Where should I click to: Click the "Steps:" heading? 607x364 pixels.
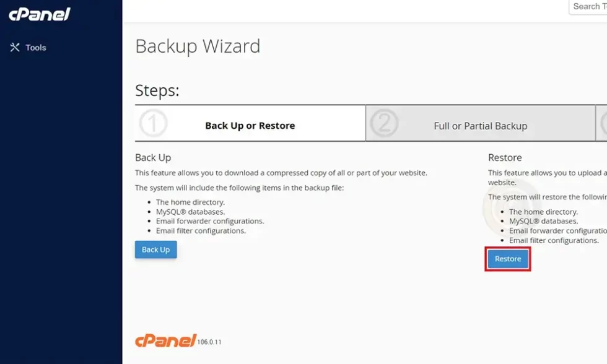click(157, 91)
